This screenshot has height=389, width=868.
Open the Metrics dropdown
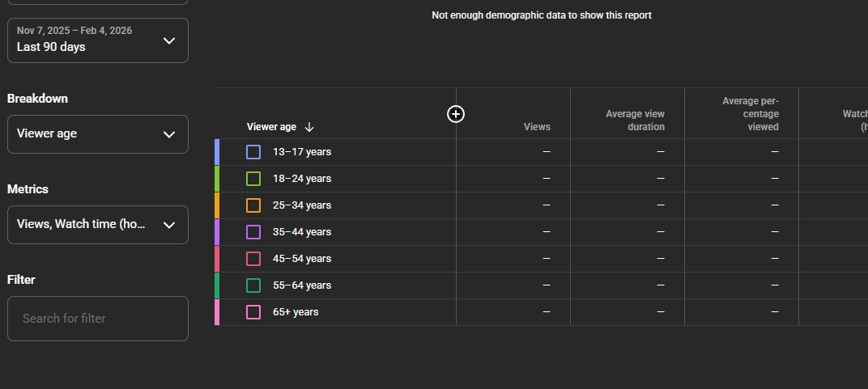97,225
